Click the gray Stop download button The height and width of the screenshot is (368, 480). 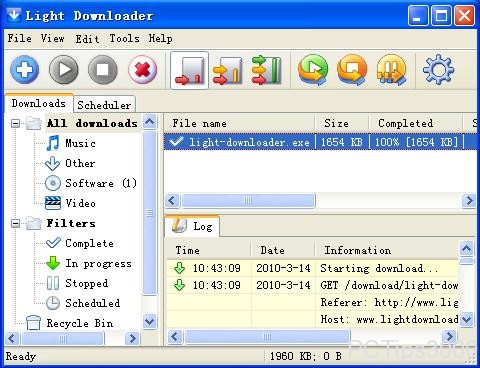click(x=103, y=70)
